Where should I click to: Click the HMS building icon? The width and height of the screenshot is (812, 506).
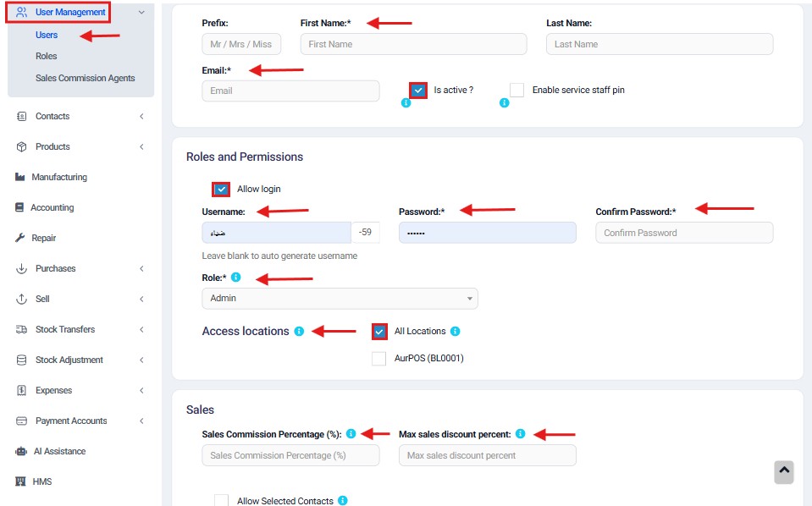point(20,481)
